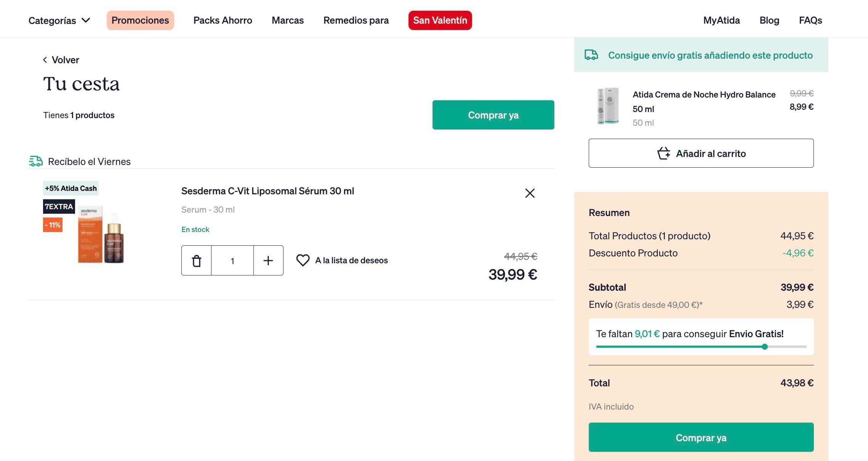Click Comprar ya in Resumen panel
The width and height of the screenshot is (868, 461).
701,437
